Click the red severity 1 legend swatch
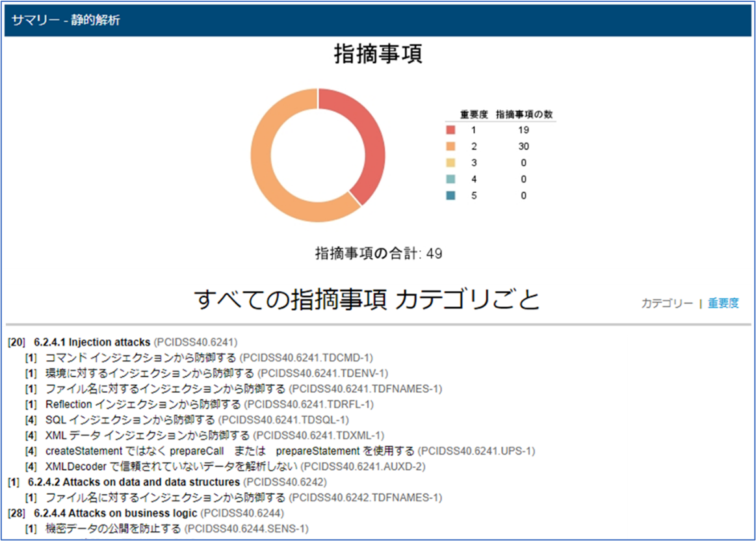 pos(450,130)
